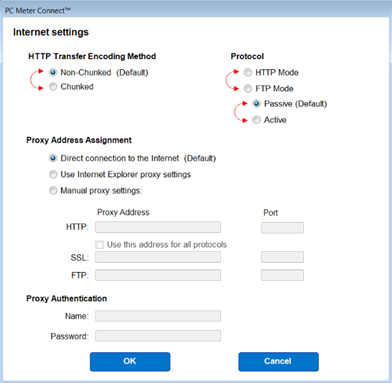Click the Proxy Address Assignment label
This screenshot has width=392, height=383.
coord(79,140)
